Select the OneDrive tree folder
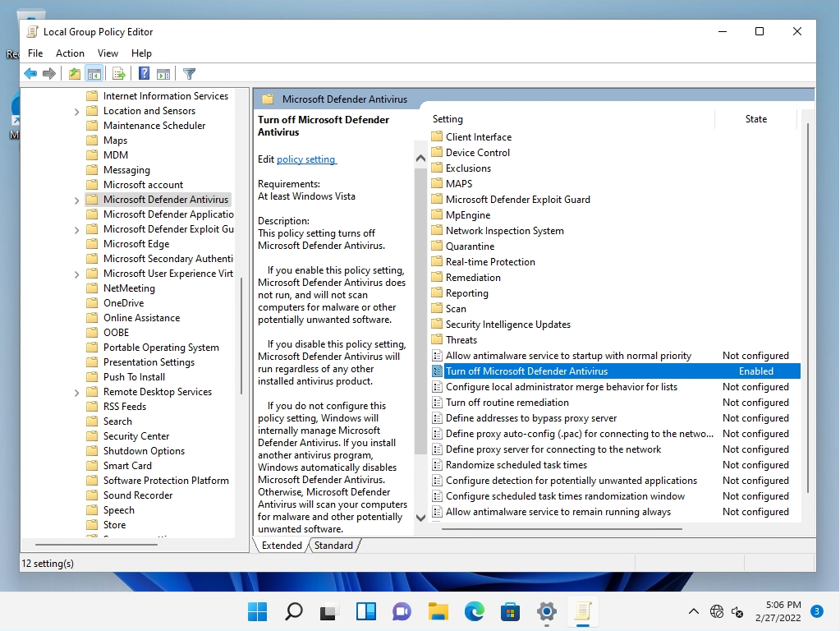This screenshot has height=631, width=840. point(124,303)
